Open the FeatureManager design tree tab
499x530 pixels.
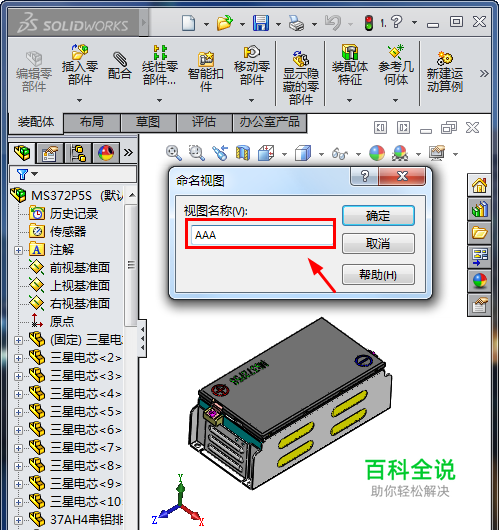click(22, 153)
